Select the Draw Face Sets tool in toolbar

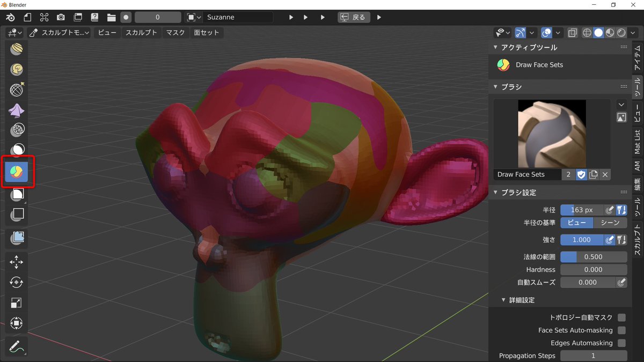(x=17, y=172)
